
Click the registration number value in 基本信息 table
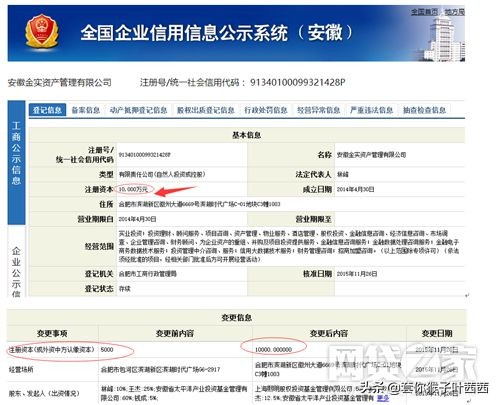pyautogui.click(x=145, y=155)
